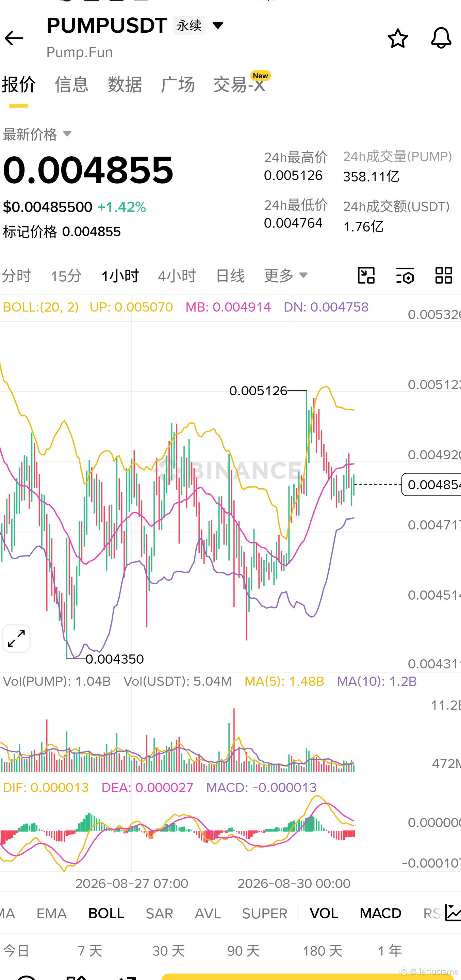Toggle the SAR indicator

point(159,913)
